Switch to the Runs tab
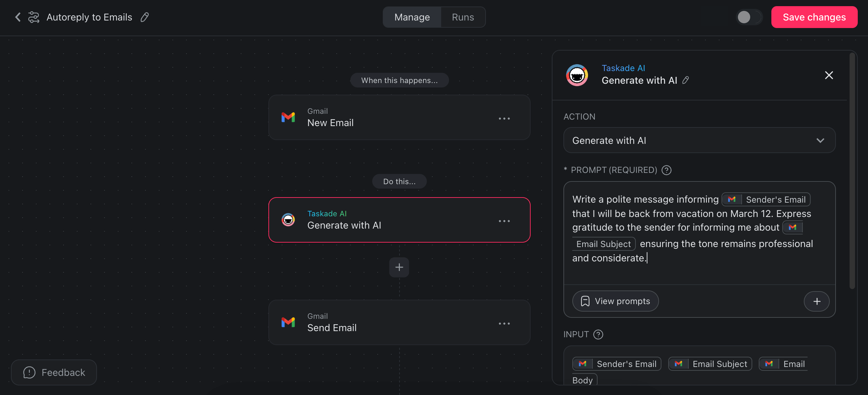Viewport: 868px width, 395px height. coord(463,17)
